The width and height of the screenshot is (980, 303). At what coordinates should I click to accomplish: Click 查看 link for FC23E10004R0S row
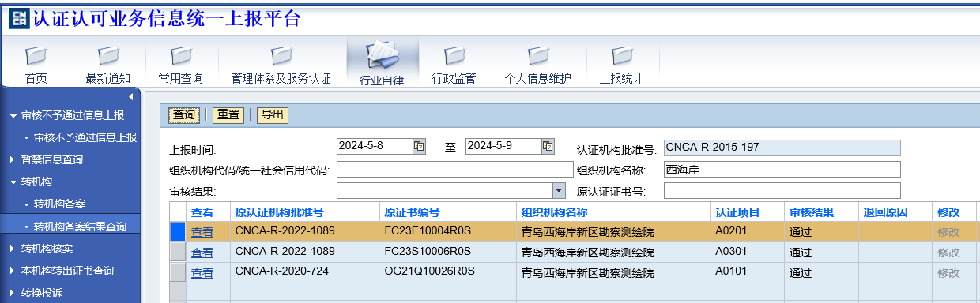coord(202,232)
